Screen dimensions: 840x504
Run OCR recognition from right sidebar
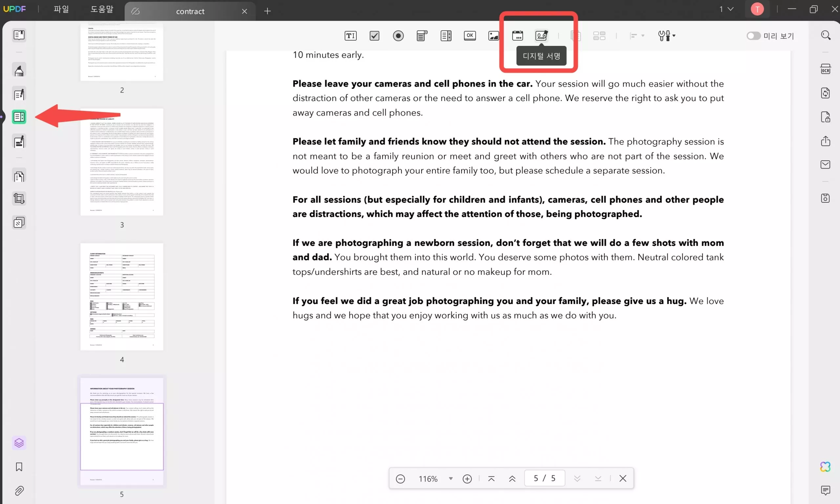(825, 69)
